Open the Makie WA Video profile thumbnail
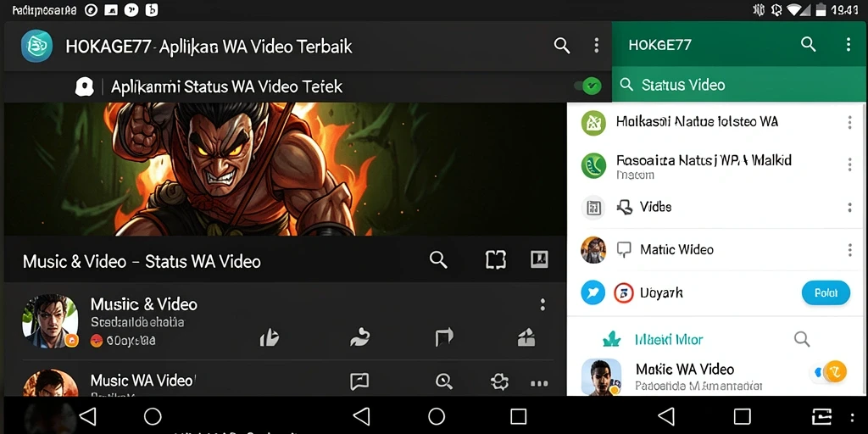 click(x=601, y=377)
